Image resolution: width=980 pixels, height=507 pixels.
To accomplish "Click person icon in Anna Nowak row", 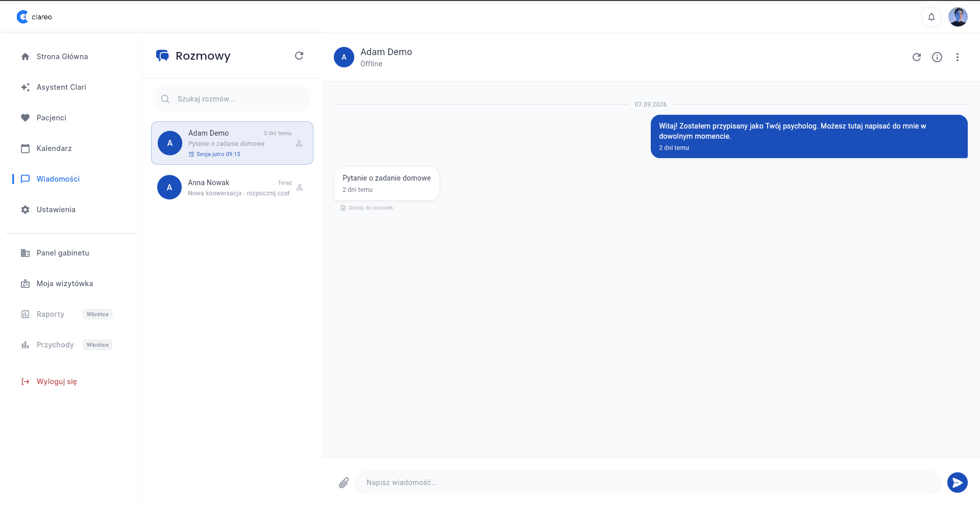I will tap(300, 187).
